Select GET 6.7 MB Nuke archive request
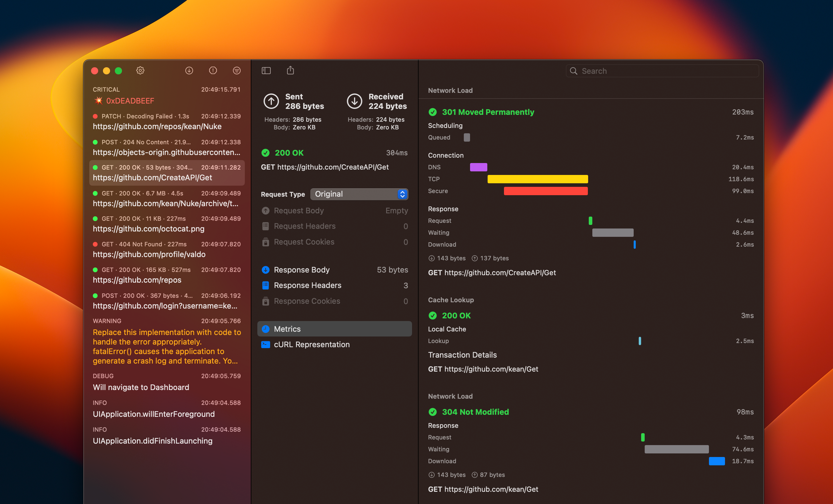The height and width of the screenshot is (504, 833). [x=167, y=198]
